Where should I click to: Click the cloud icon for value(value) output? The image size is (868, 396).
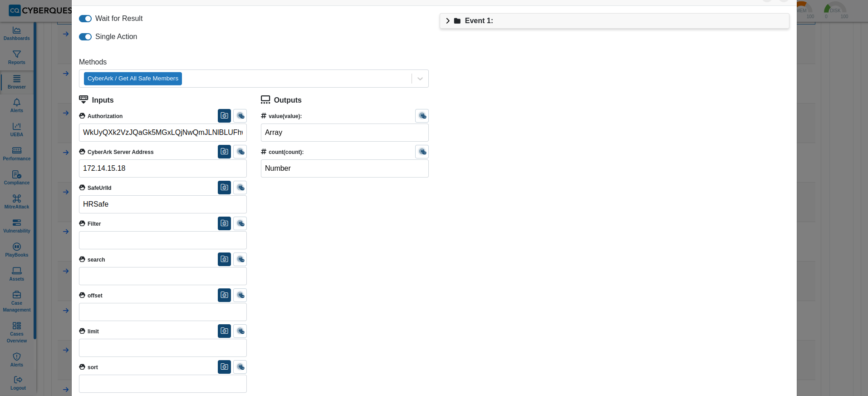coord(422,116)
